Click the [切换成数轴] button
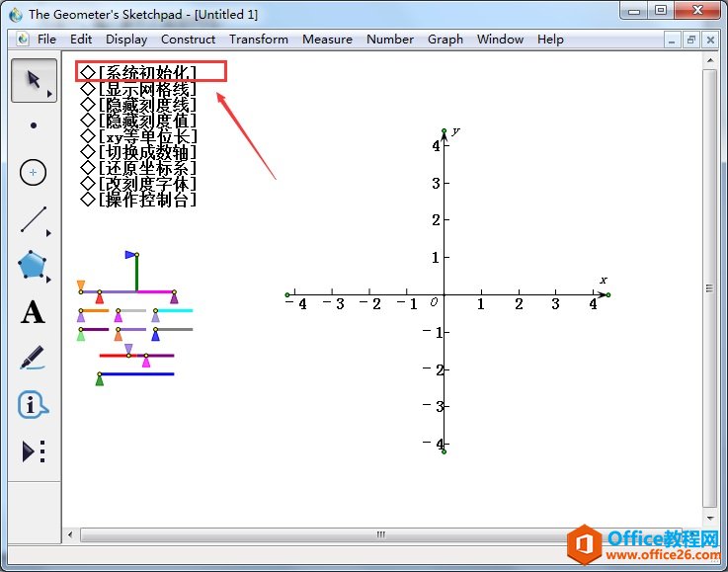This screenshot has height=572, width=728. pos(138,152)
